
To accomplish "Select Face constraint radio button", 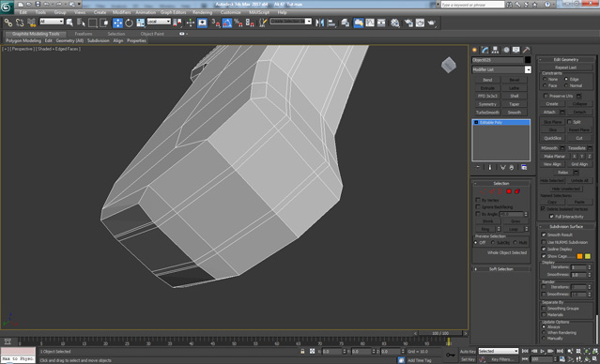I will 545,85.
